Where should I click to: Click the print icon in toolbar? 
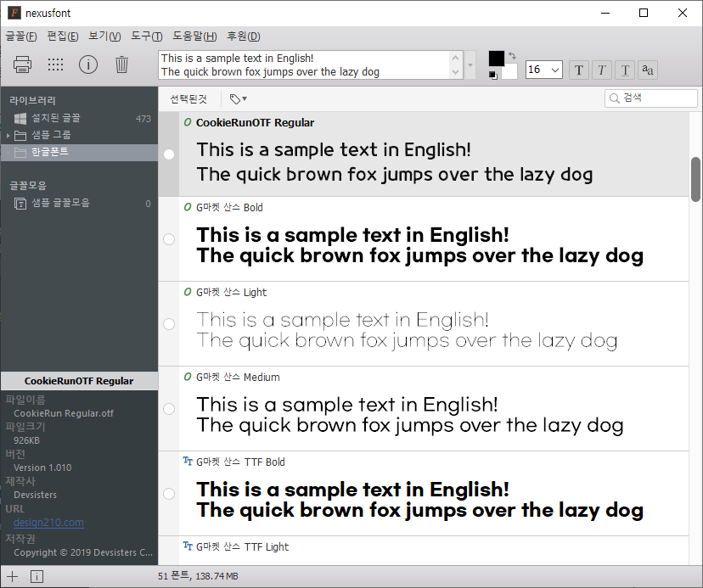point(22,64)
